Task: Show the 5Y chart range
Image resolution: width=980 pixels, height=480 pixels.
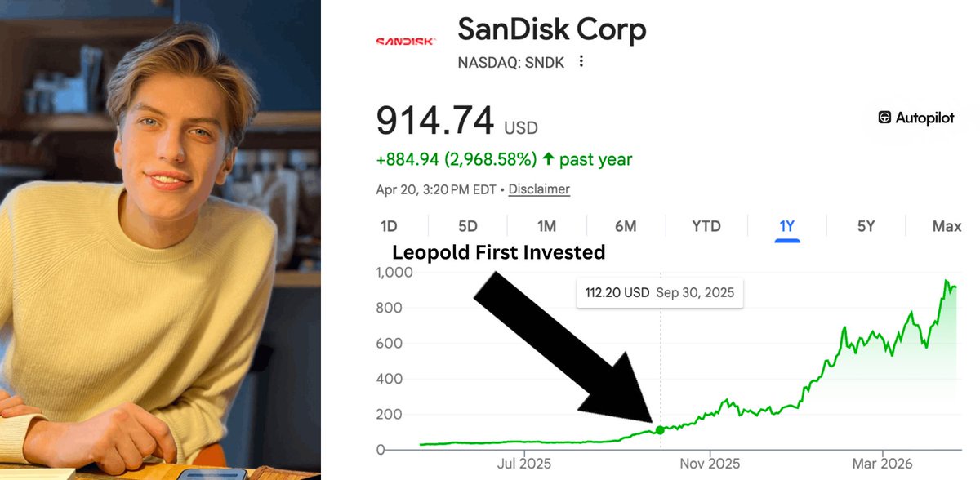Action: click(866, 226)
